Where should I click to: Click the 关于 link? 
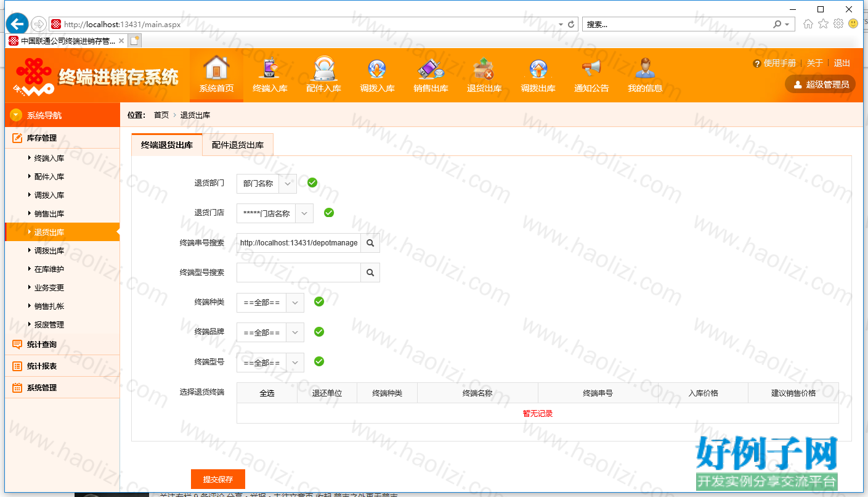click(814, 63)
